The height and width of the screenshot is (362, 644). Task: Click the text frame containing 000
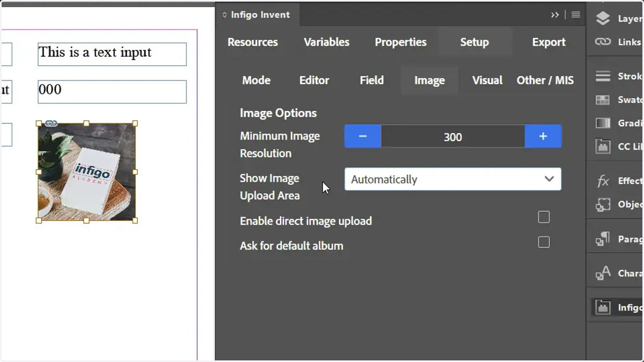click(112, 92)
